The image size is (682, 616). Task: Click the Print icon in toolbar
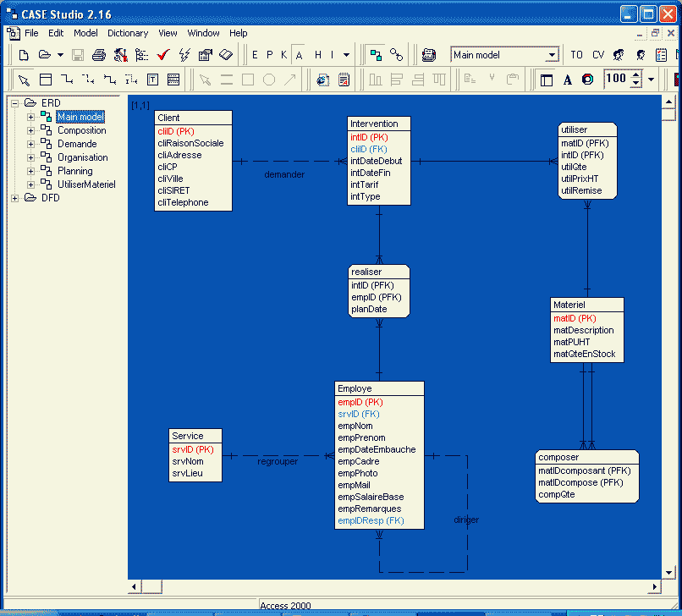(98, 55)
